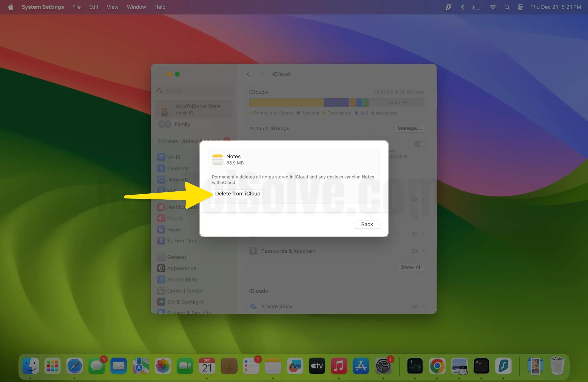Expand Private Relay row chevron

pos(423,306)
